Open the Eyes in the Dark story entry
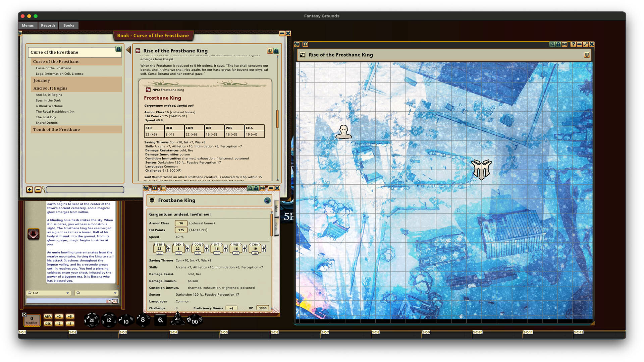Screen dimensions: 644x362 click(x=48, y=100)
